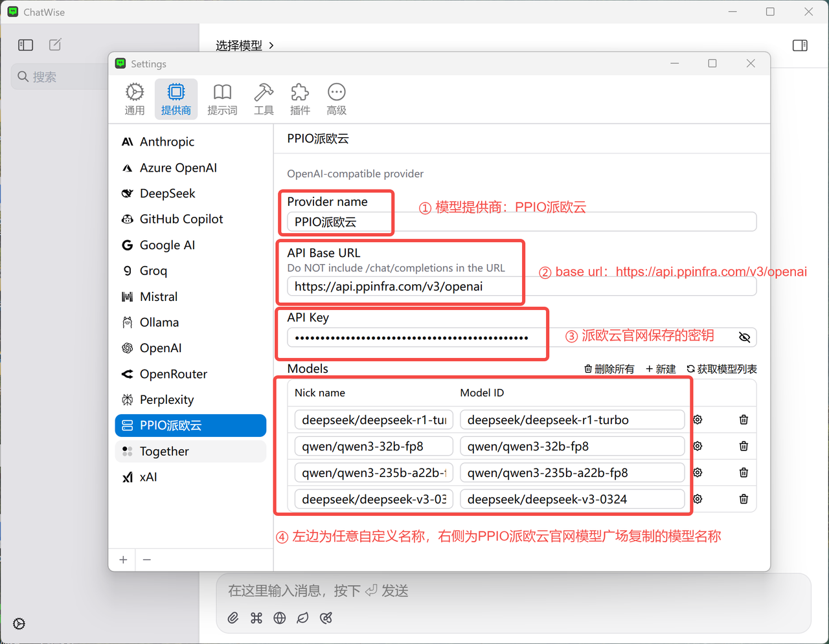
Task: Click the Provider name input field
Action: pos(521,222)
